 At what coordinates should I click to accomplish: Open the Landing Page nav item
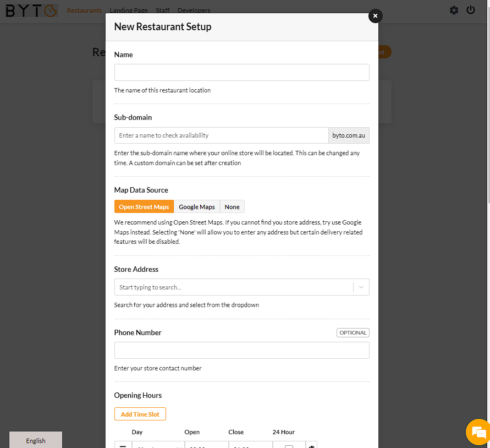(129, 10)
